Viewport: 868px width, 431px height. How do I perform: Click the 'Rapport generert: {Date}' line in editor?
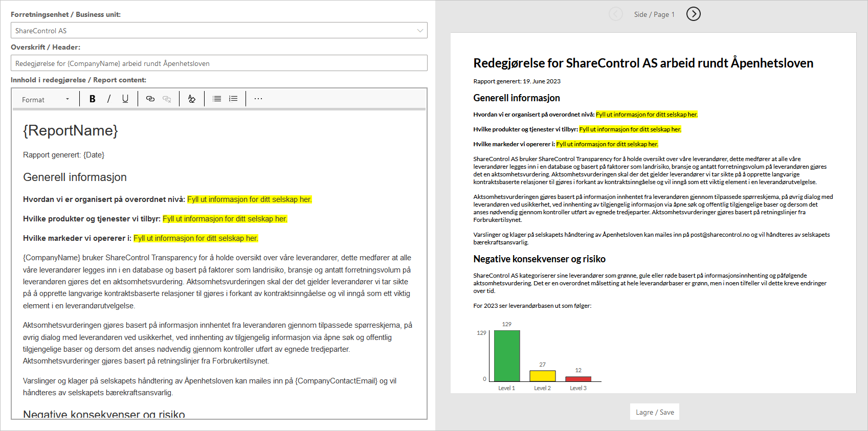coord(64,155)
